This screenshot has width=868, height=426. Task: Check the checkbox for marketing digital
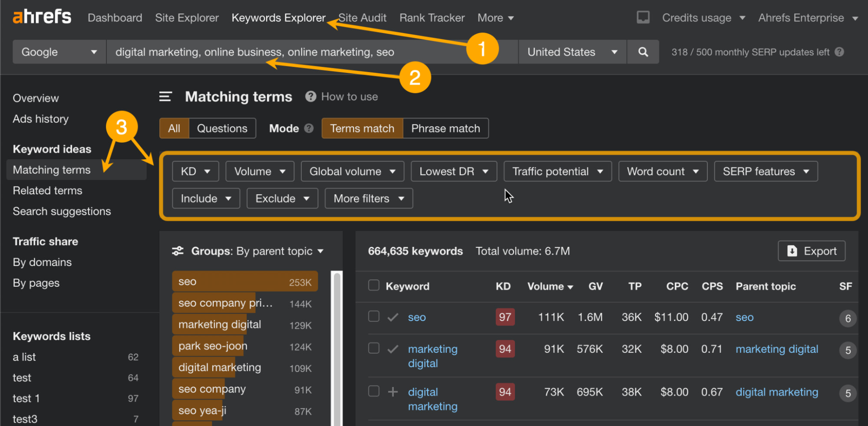[373, 348]
